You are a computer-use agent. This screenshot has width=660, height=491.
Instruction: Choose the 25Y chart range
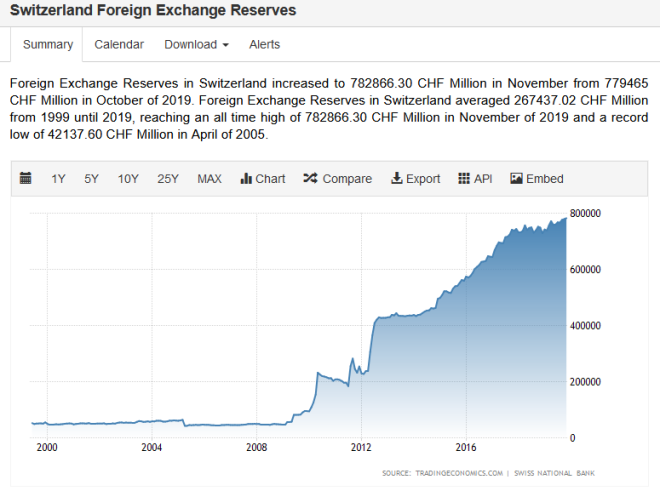click(168, 179)
